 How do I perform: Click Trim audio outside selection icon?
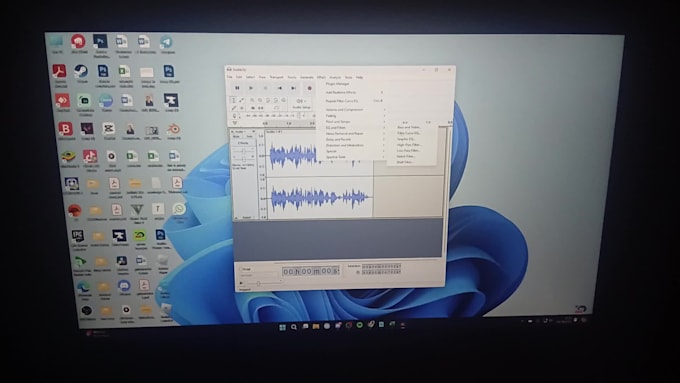click(253, 108)
